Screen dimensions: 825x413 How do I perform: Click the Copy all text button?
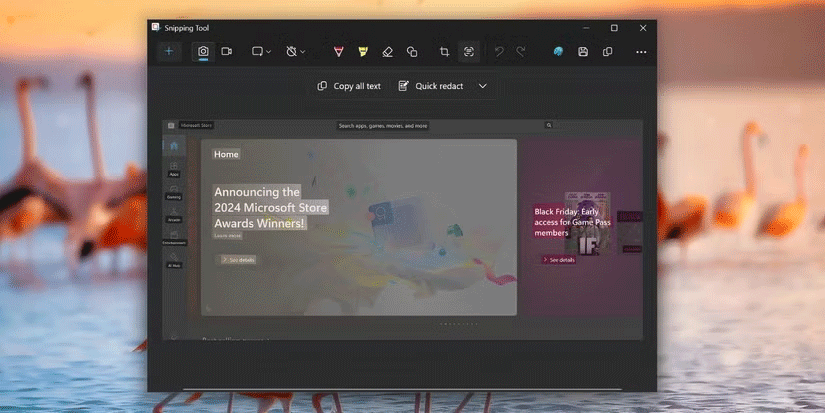click(349, 86)
